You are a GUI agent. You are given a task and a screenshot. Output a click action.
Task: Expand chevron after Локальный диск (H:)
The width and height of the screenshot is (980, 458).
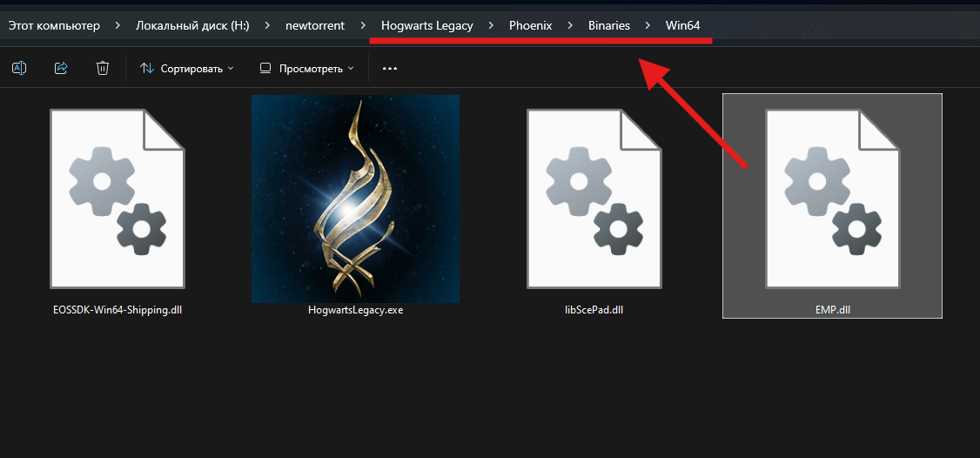267,25
